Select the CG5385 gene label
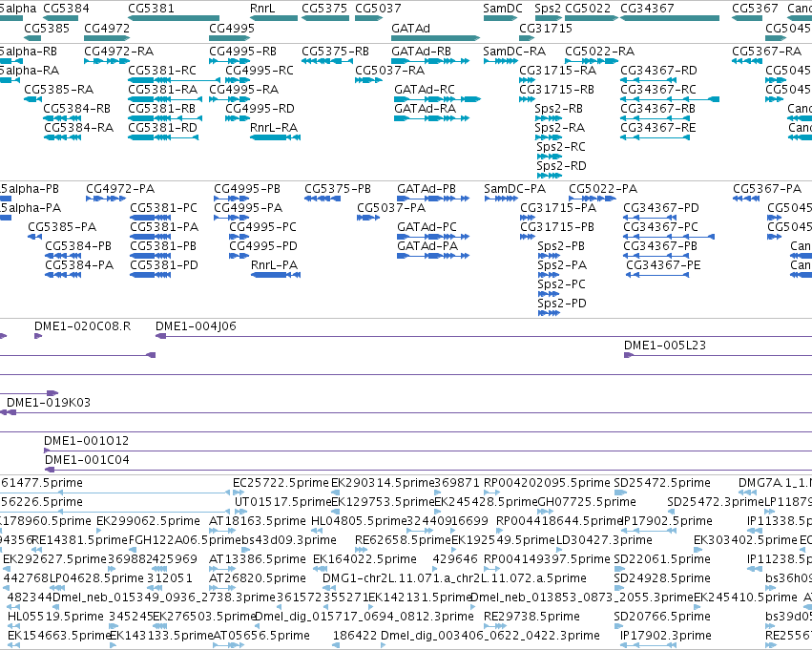 point(47,28)
